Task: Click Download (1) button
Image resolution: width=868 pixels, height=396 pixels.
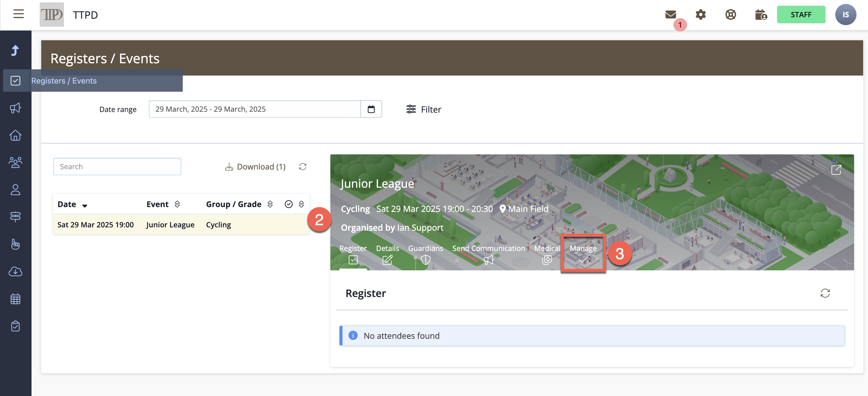Action: coord(255,166)
